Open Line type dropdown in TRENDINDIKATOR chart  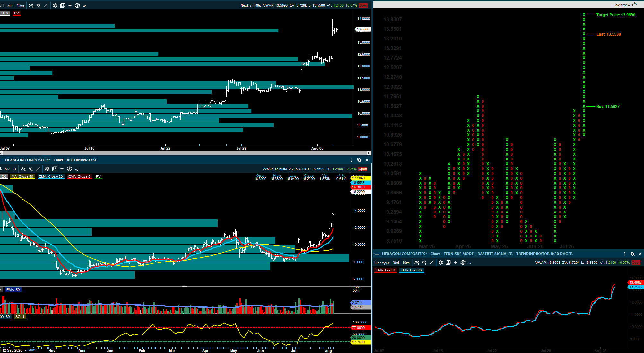coord(382,263)
